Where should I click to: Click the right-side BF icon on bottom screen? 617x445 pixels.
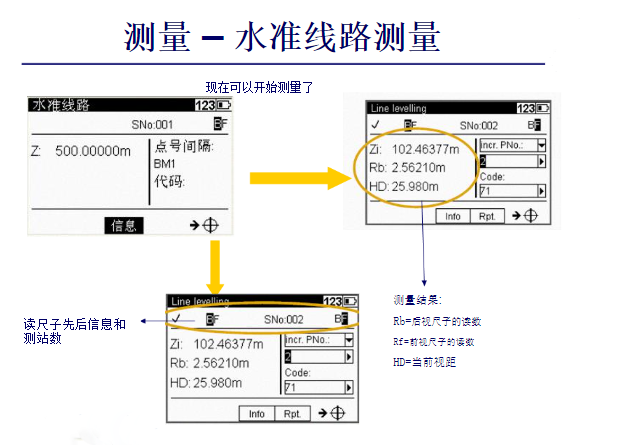(x=341, y=320)
